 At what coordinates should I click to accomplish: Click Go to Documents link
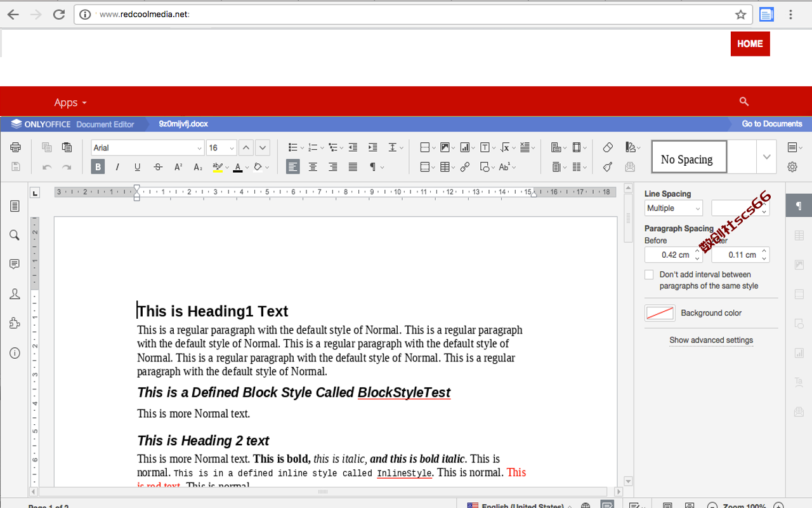click(772, 124)
